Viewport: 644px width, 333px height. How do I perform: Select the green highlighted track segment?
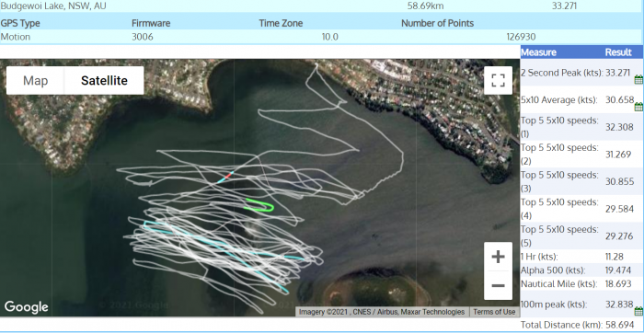coord(259,205)
